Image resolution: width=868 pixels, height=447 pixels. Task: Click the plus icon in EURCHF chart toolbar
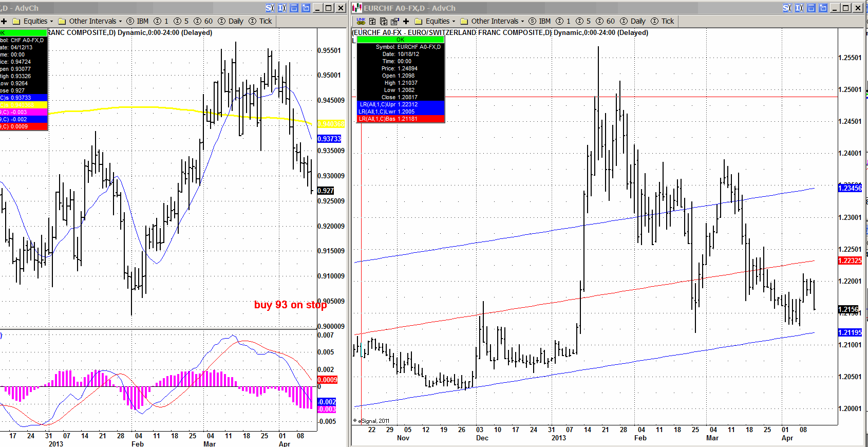pos(406,21)
